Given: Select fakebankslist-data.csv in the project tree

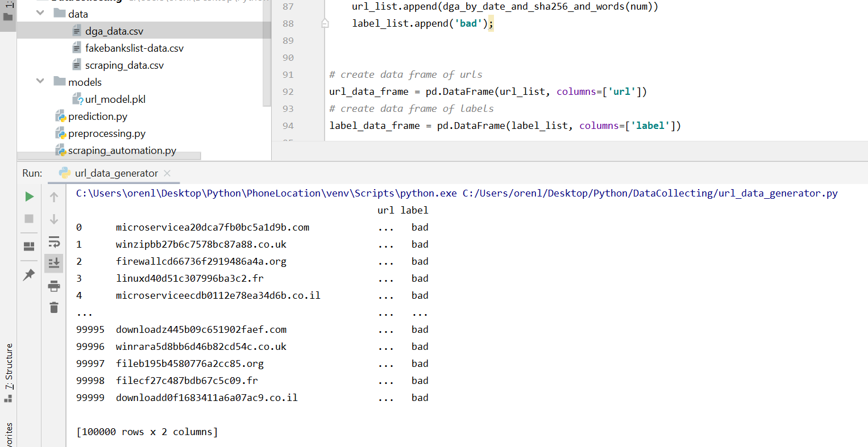Looking at the screenshot, I should (134, 48).
